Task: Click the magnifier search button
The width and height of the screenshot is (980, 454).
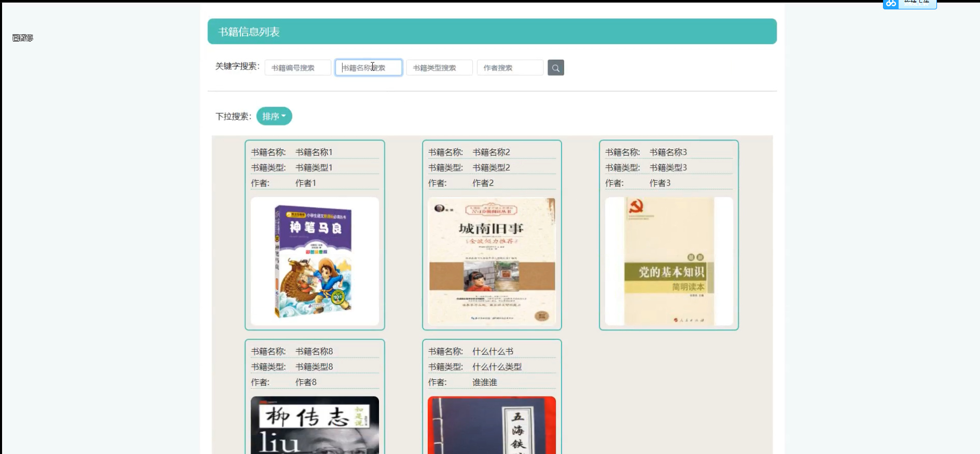Action: (x=555, y=67)
